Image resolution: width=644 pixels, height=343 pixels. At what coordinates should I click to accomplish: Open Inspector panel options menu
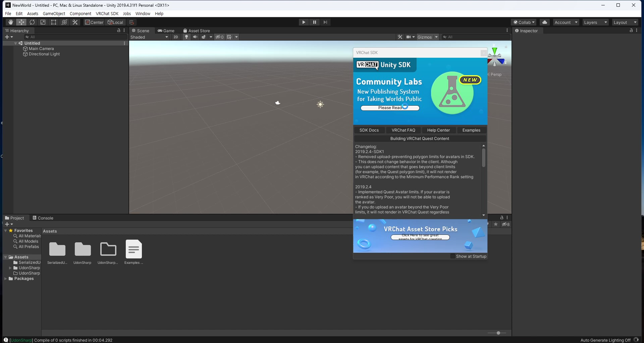(x=637, y=31)
